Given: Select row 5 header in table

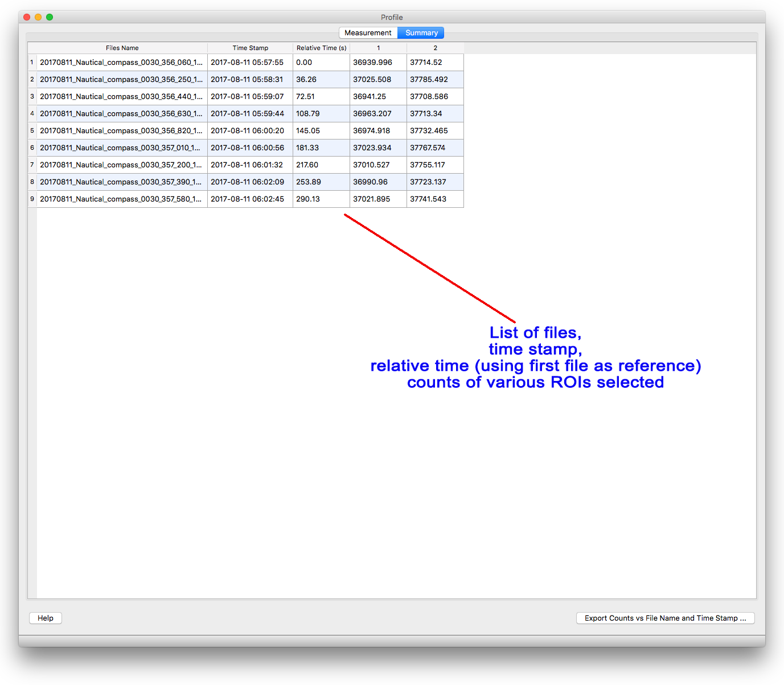Looking at the screenshot, I should tap(32, 131).
